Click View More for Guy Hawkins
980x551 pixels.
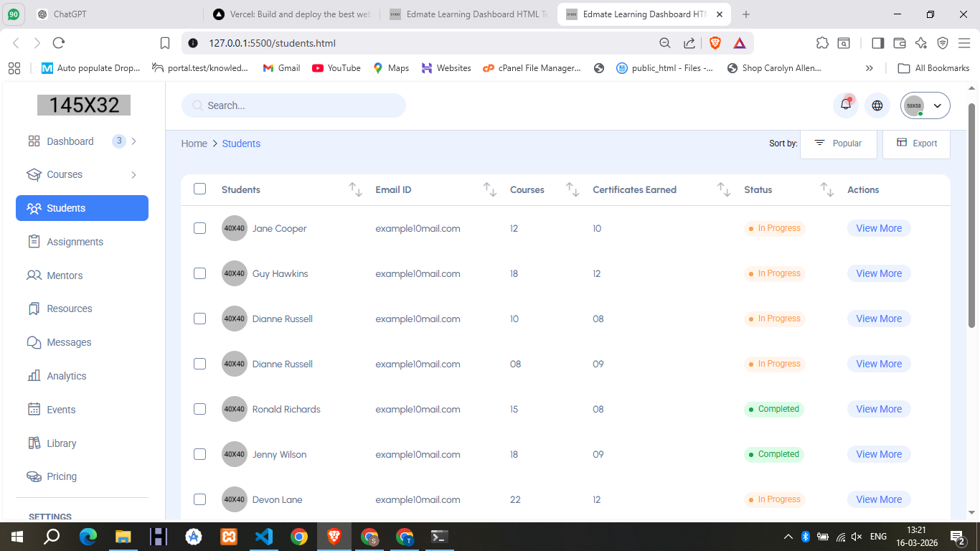pos(878,273)
